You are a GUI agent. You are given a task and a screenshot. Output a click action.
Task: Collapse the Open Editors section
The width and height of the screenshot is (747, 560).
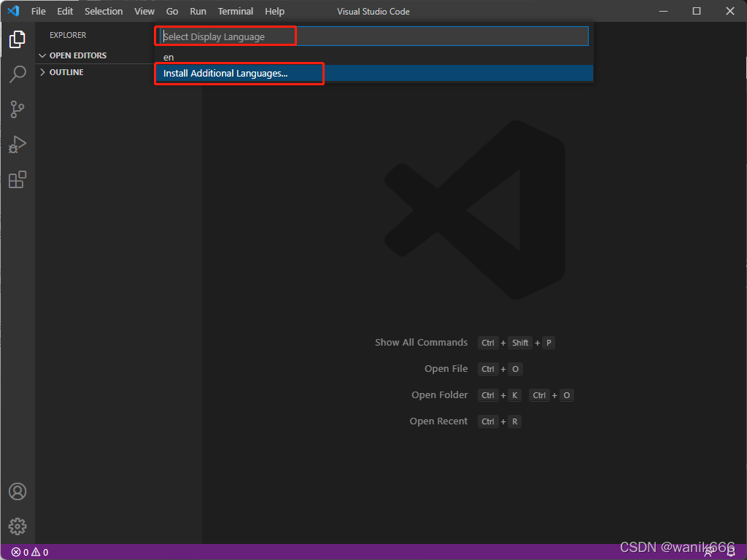73,55
